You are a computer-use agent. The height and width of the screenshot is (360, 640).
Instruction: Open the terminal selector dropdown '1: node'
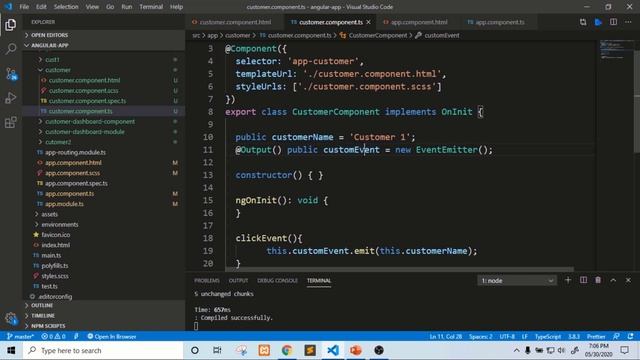[x=517, y=280]
